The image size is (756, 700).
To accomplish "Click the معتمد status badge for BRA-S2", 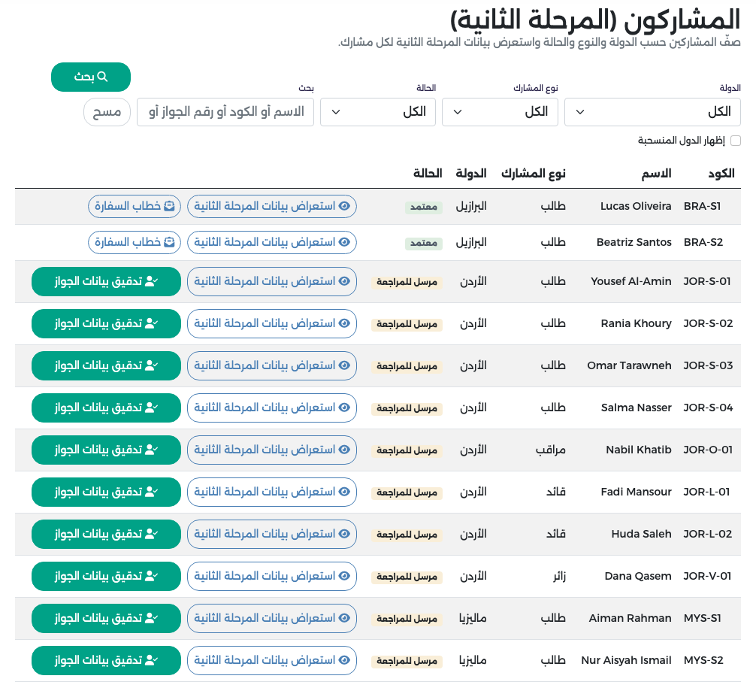I will pyautogui.click(x=424, y=243).
